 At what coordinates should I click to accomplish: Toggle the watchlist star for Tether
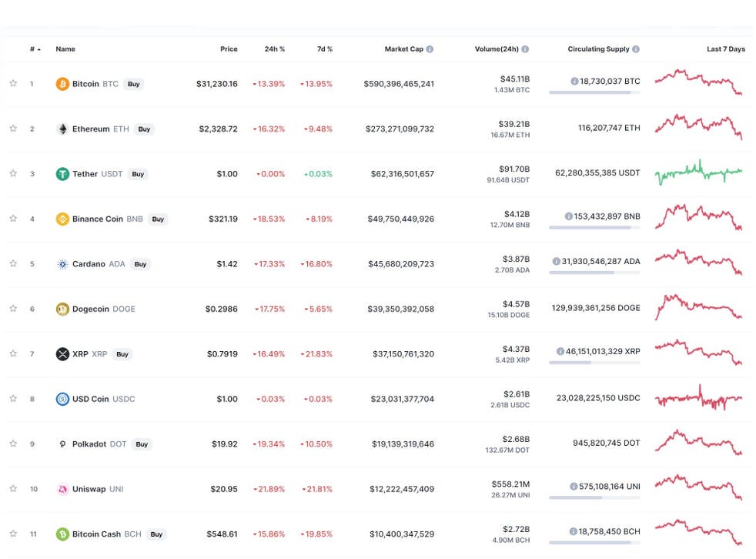(13, 173)
